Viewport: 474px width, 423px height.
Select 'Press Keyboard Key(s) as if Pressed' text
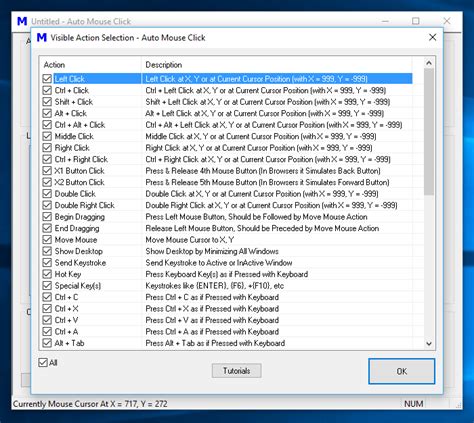coord(227,274)
